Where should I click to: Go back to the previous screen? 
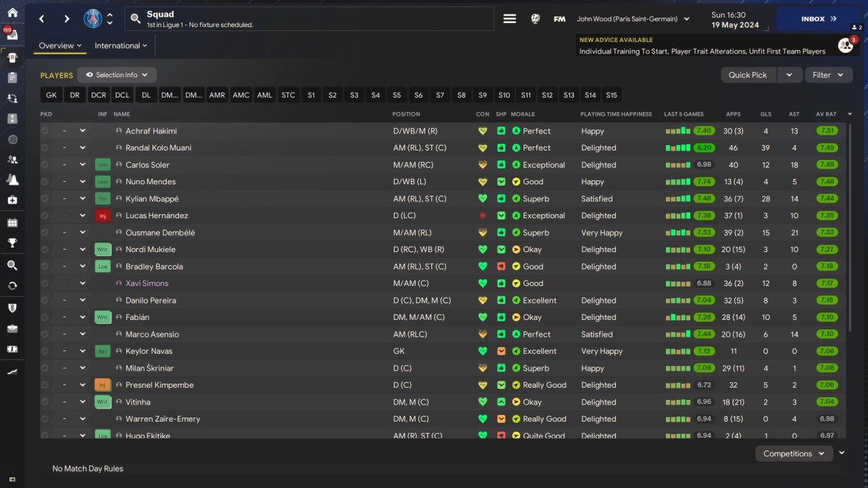[x=42, y=19]
